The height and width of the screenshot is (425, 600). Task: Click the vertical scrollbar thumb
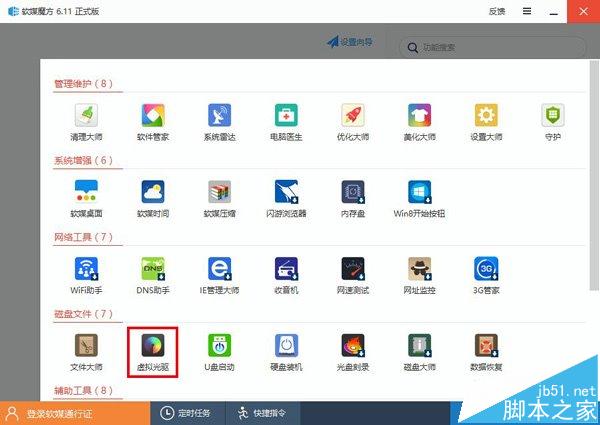pos(594,175)
